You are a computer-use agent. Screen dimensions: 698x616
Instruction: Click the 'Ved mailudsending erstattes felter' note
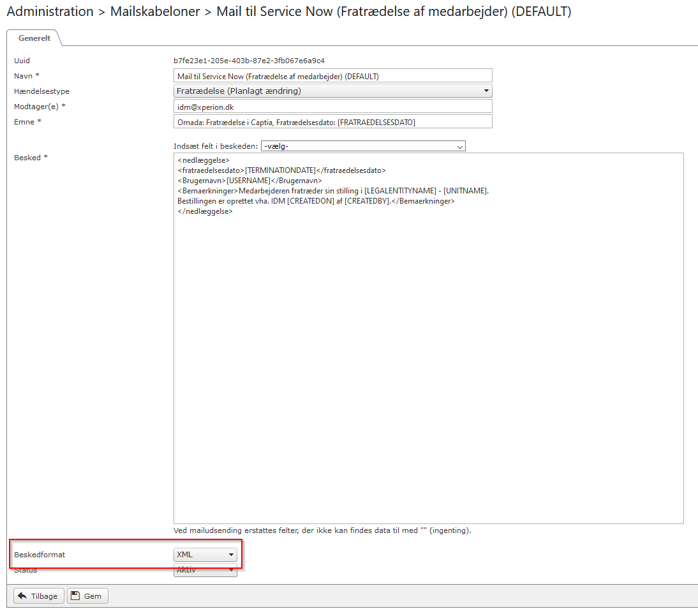coord(322,530)
